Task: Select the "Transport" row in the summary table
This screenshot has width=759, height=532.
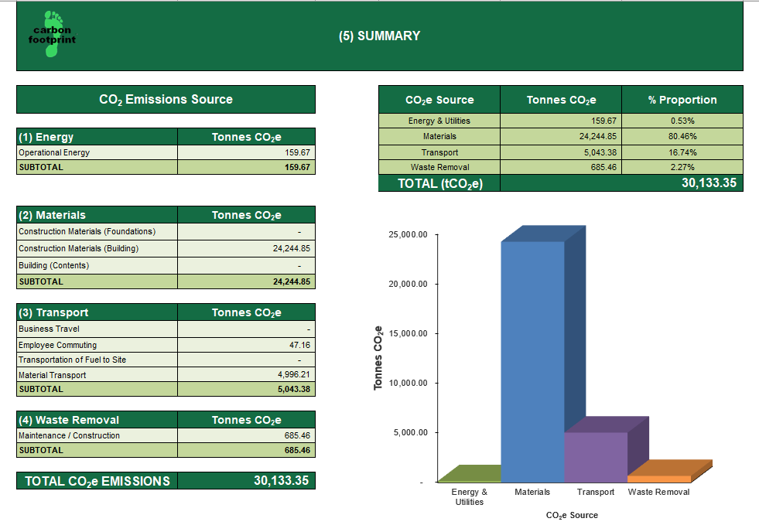Action: tap(439, 152)
